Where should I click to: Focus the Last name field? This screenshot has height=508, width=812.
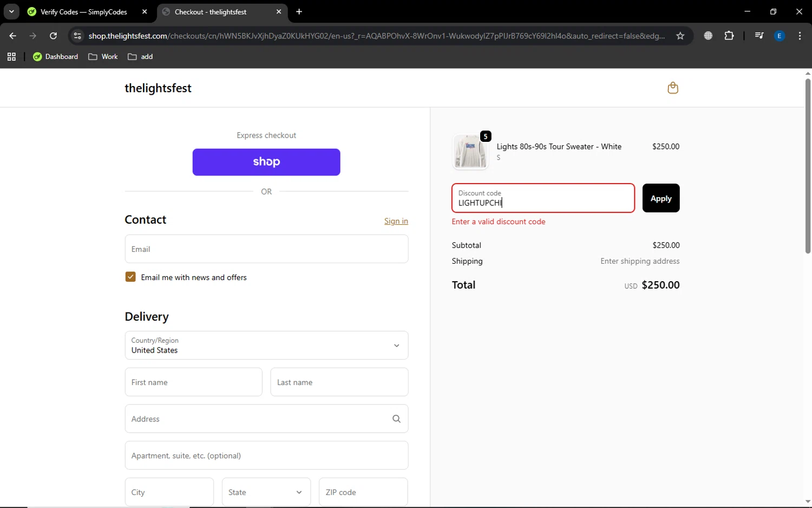point(339,382)
